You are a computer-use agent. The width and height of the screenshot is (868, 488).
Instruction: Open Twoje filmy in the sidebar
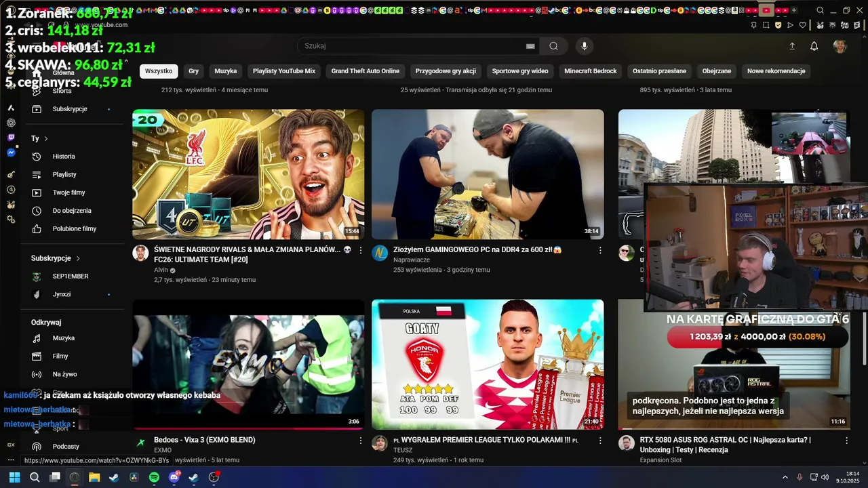[73, 192]
